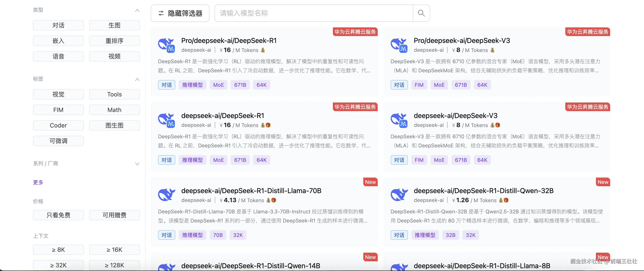This screenshot has width=644, height=271.
Task: Click the DeepSeek-R1-Distill-Qwen-32B whale logo
Action: click(399, 195)
